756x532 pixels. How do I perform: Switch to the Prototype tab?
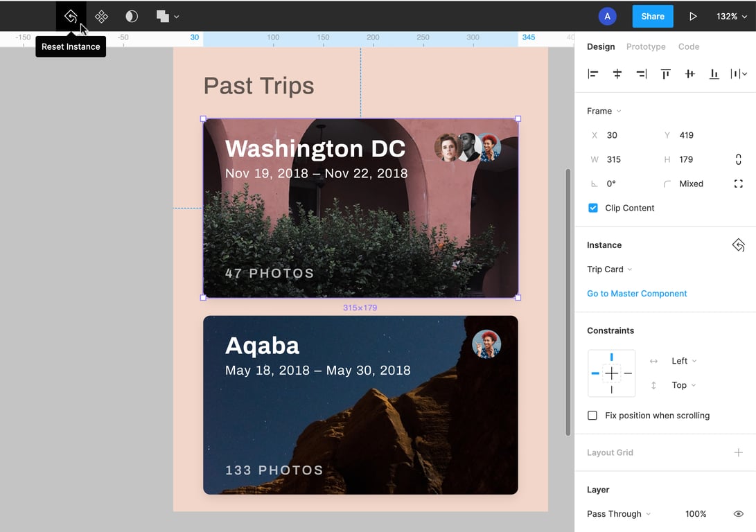tap(646, 46)
